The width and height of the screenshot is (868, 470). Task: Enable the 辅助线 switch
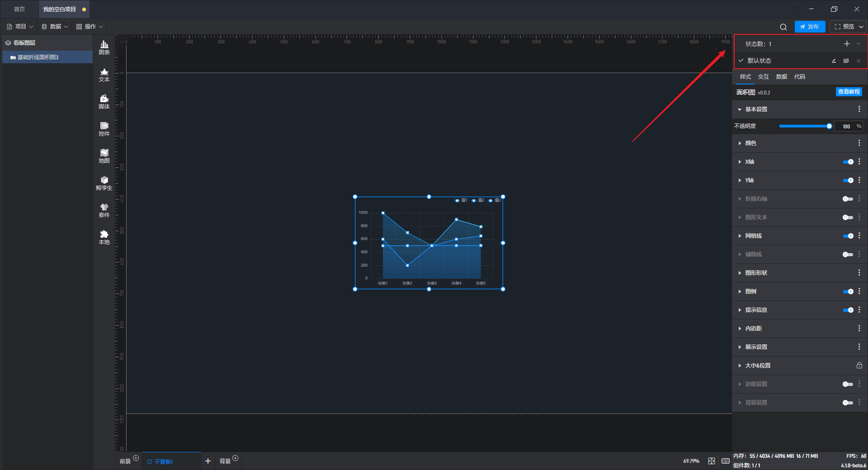pyautogui.click(x=848, y=254)
